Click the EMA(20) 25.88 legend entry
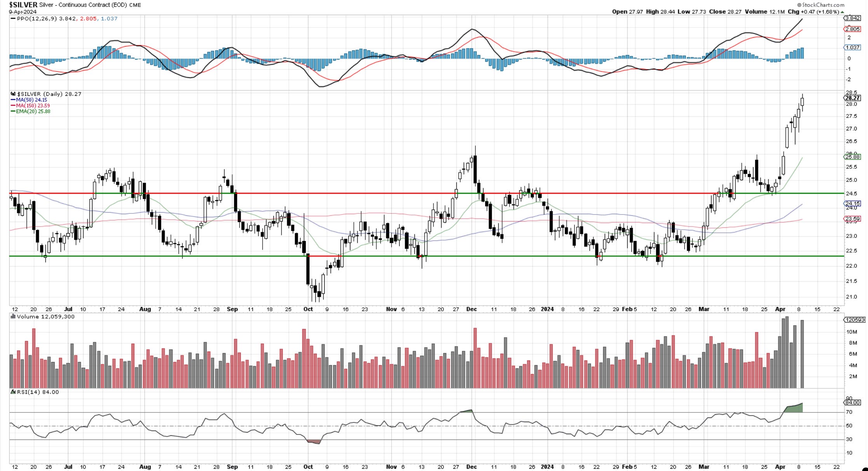 [x=33, y=111]
